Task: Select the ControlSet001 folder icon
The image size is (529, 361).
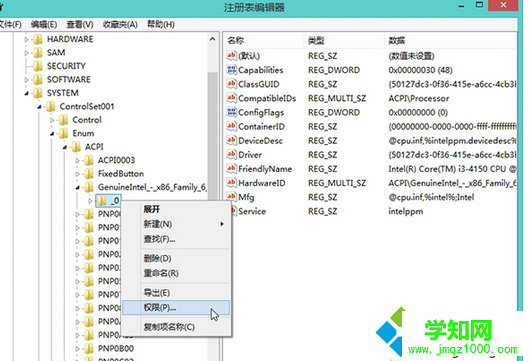Action: (x=51, y=107)
